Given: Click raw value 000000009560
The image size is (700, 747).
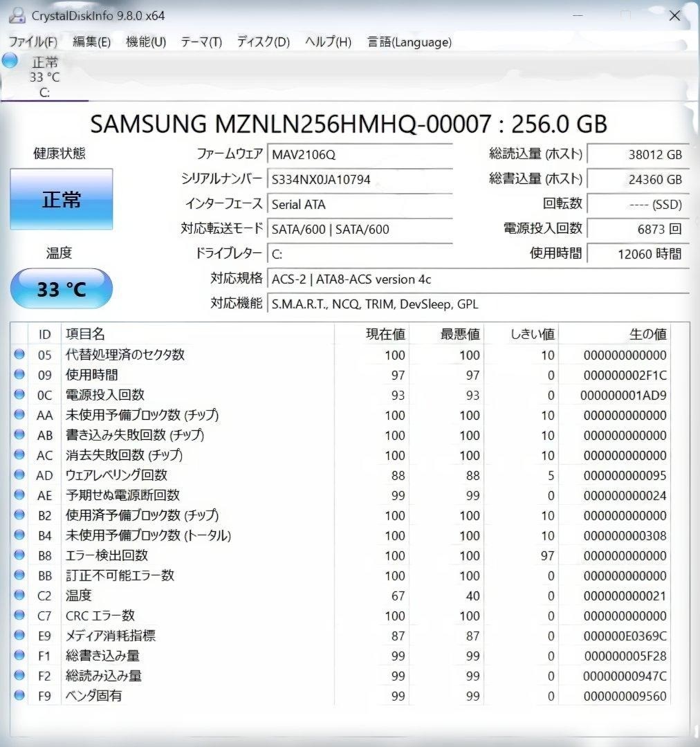Looking at the screenshot, I should (x=625, y=696).
